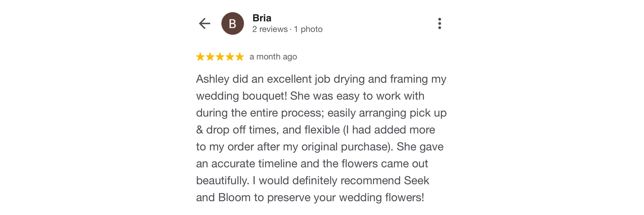The image size is (644, 215).
Task: Click Bria's brown B avatar
Action: pos(232,24)
